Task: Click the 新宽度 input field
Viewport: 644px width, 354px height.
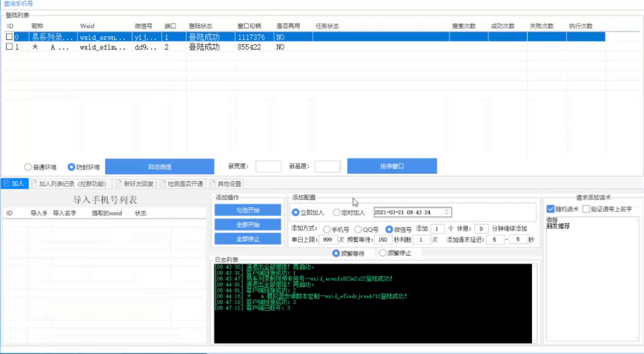Action: click(268, 166)
